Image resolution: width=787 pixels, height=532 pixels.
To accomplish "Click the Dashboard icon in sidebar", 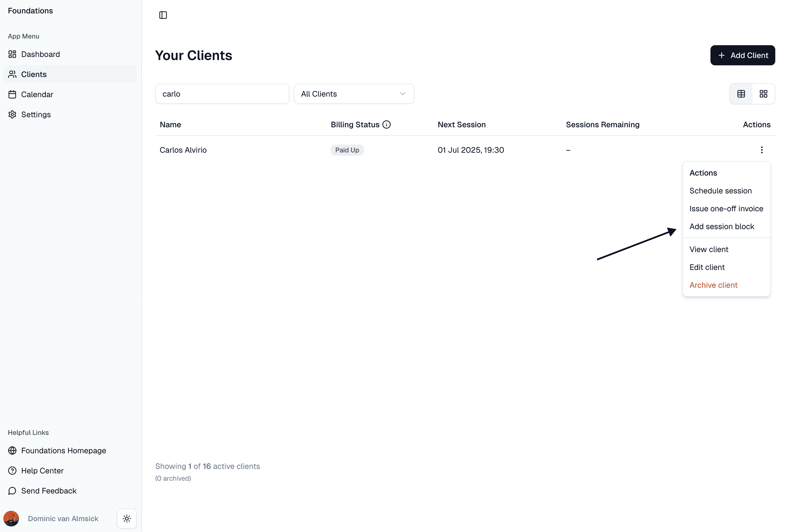I will [x=12, y=54].
